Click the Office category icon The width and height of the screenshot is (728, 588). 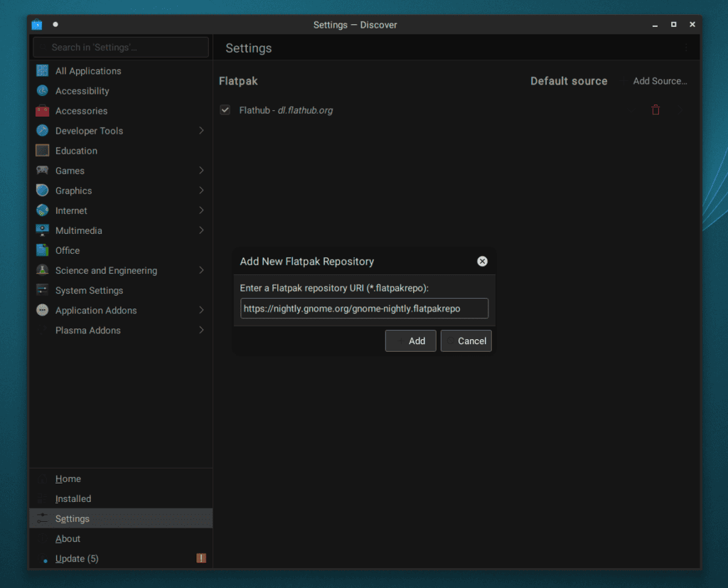(x=43, y=250)
